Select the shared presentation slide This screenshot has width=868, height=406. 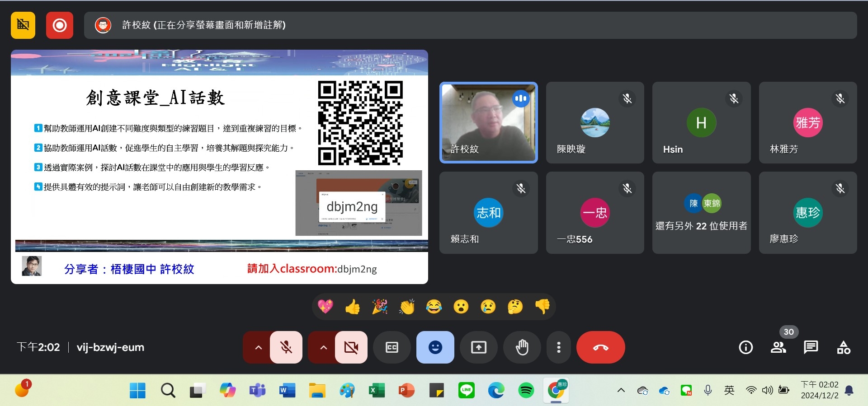219,167
